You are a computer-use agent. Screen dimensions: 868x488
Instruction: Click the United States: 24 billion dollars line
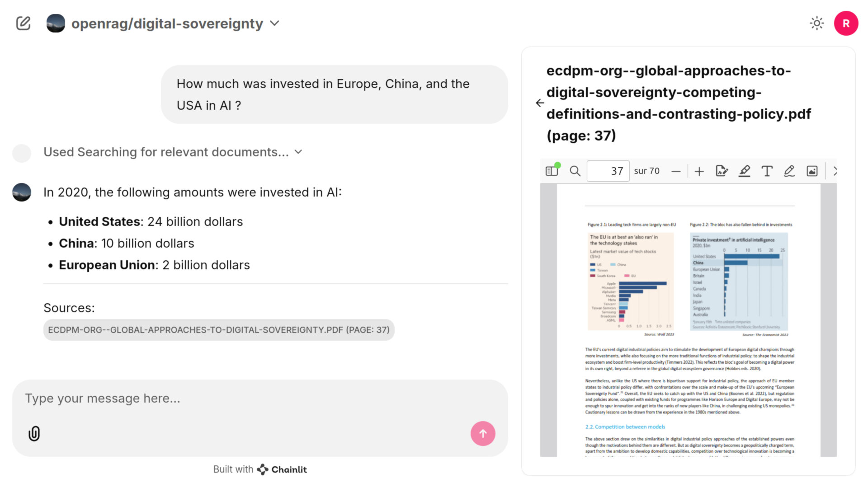tap(151, 222)
